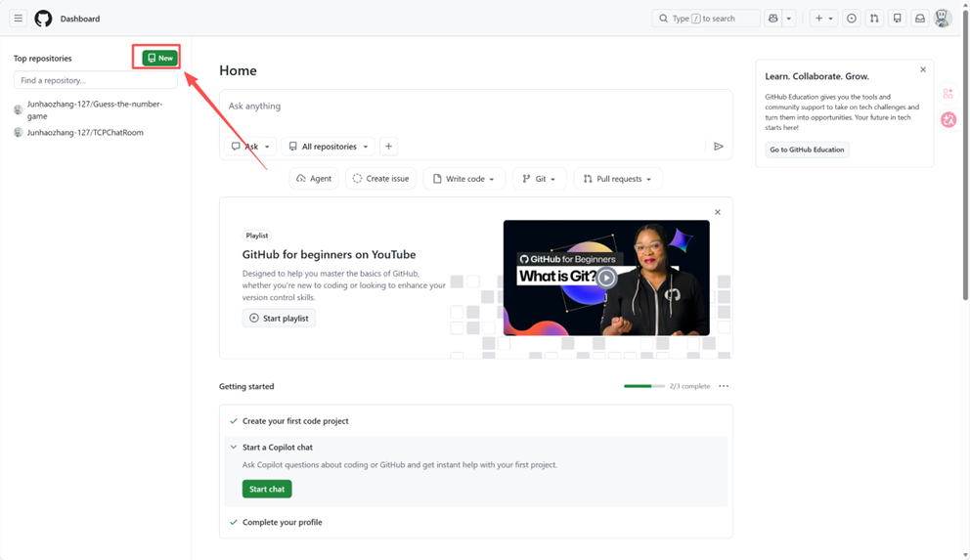Click the Playlist label tag
The height and width of the screenshot is (560, 970).
pyautogui.click(x=257, y=236)
